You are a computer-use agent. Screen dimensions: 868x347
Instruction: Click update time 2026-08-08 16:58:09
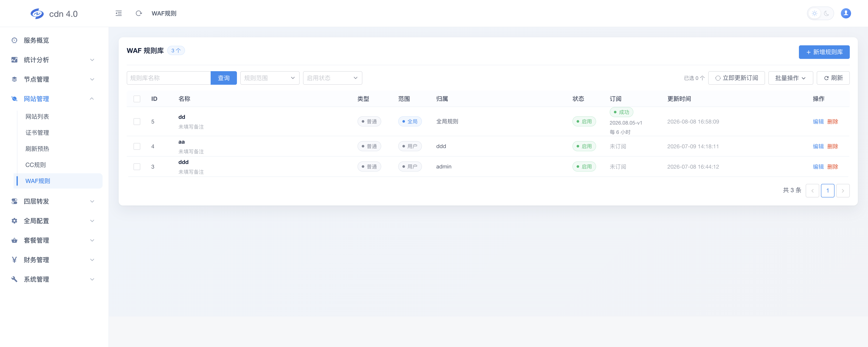click(x=693, y=122)
